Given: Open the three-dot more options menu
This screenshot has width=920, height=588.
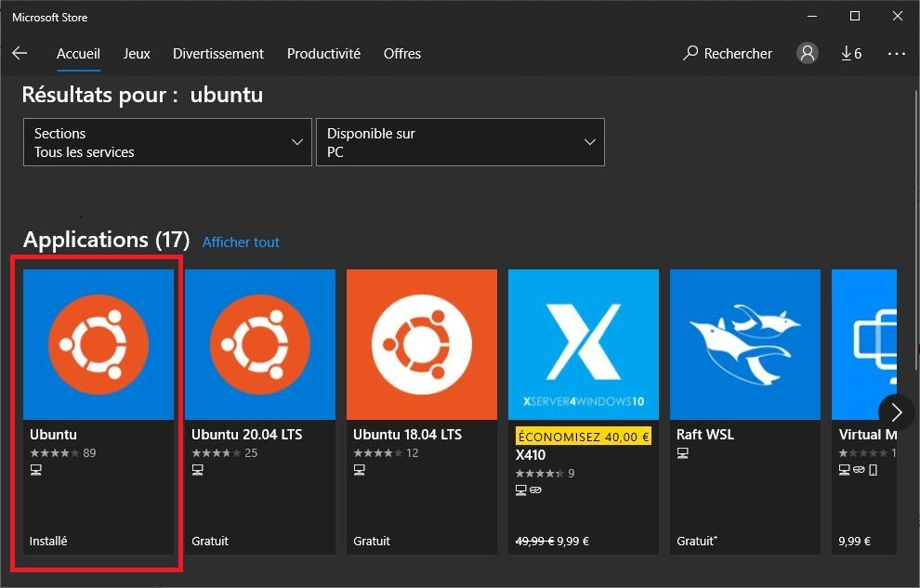Looking at the screenshot, I should 896,54.
